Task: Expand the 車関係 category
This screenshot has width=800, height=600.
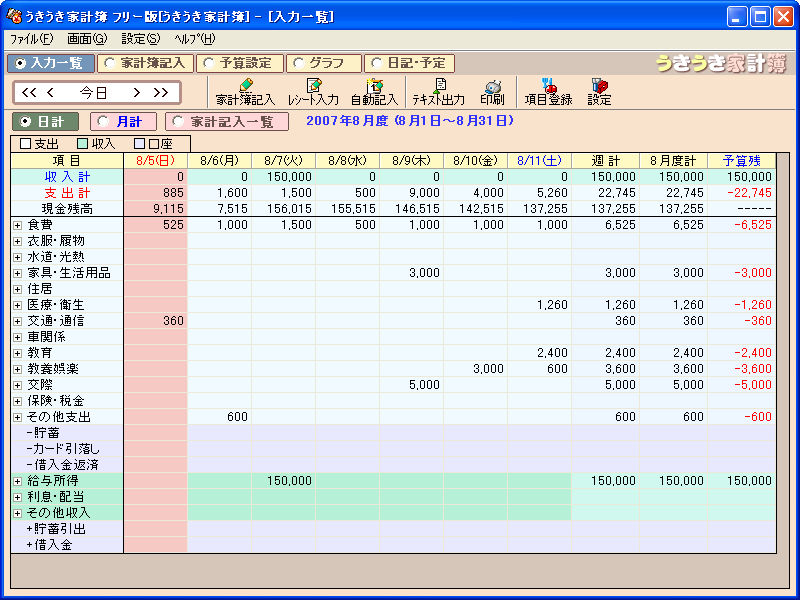Action: click(17, 337)
